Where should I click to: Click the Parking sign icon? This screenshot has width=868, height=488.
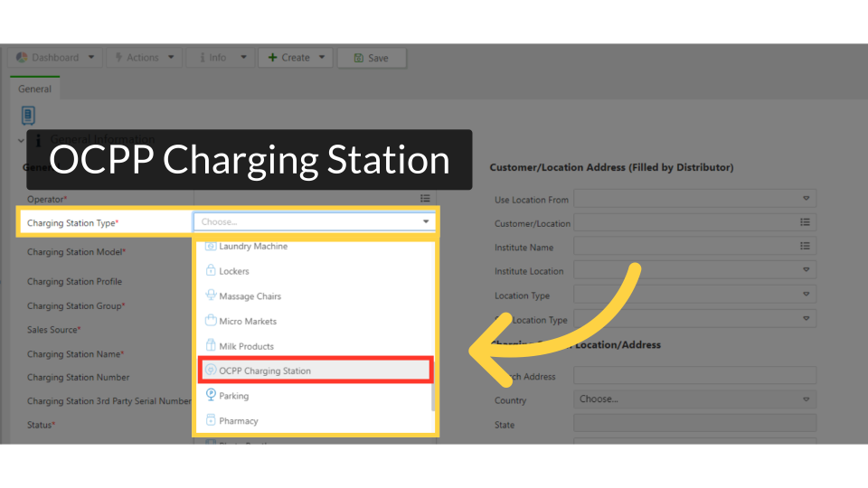[211, 395]
